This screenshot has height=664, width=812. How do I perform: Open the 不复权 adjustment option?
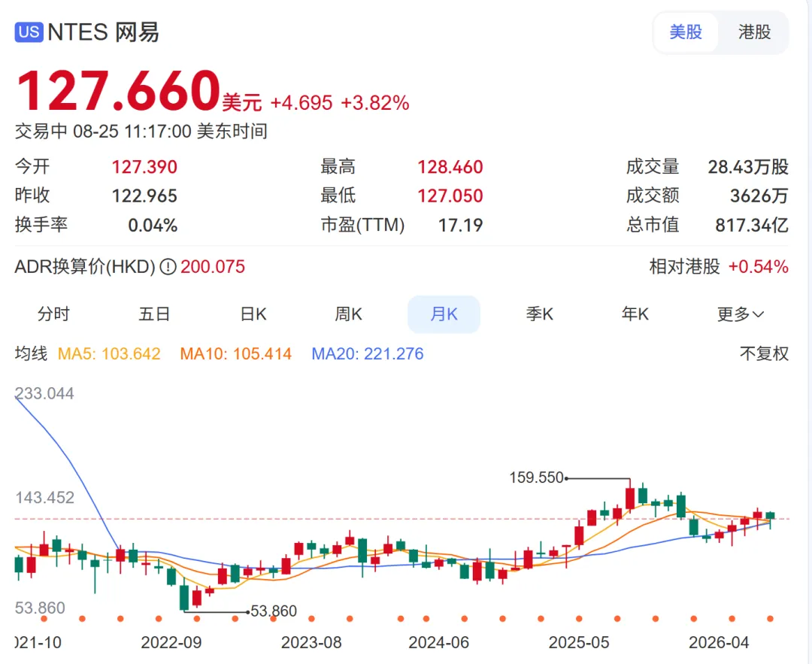click(x=764, y=353)
